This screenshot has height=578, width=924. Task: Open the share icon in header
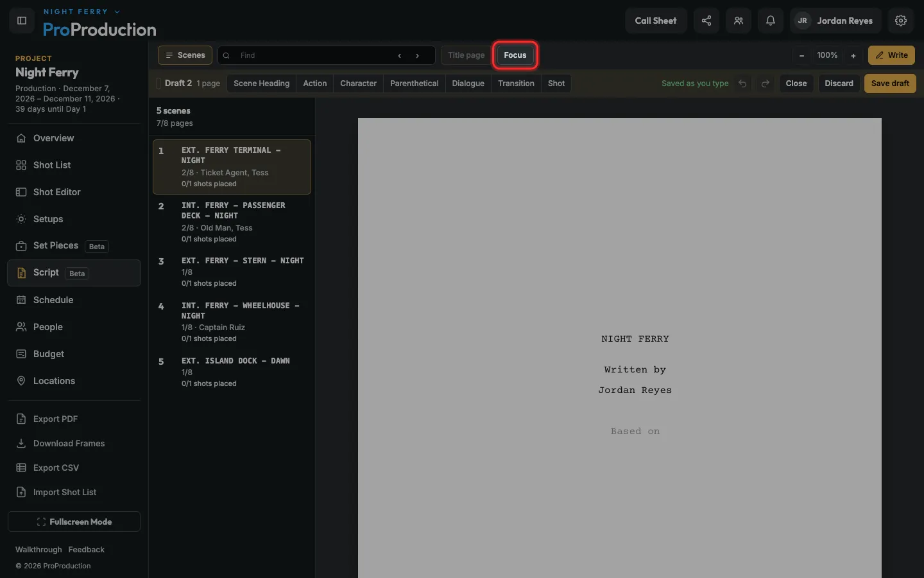706,21
